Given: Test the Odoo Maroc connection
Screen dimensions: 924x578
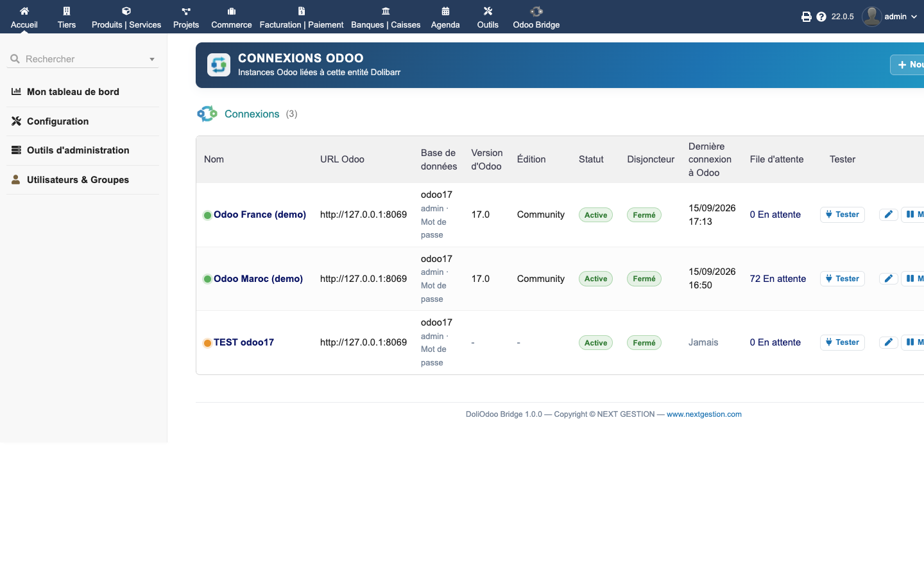Looking at the screenshot, I should [x=843, y=279].
